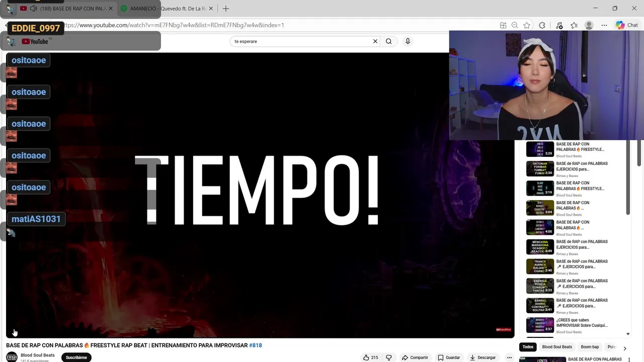Select the Todos filter chip
The height and width of the screenshot is (362, 644).
[x=528, y=347]
